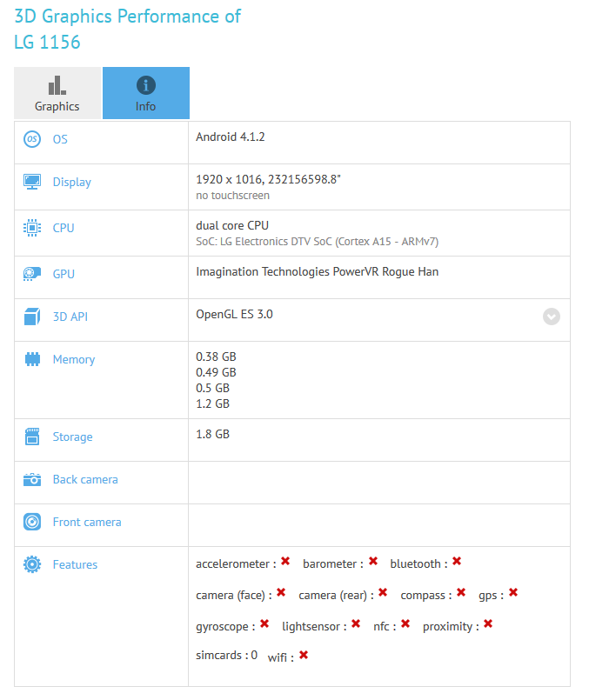Click the red X next to lightsensor
Viewport: 589px width, 700px height.
[x=356, y=623]
